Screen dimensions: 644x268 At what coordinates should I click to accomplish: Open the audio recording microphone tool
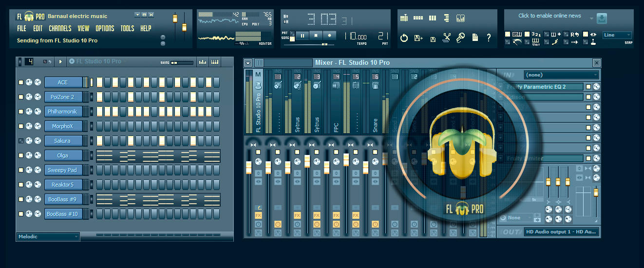460,38
